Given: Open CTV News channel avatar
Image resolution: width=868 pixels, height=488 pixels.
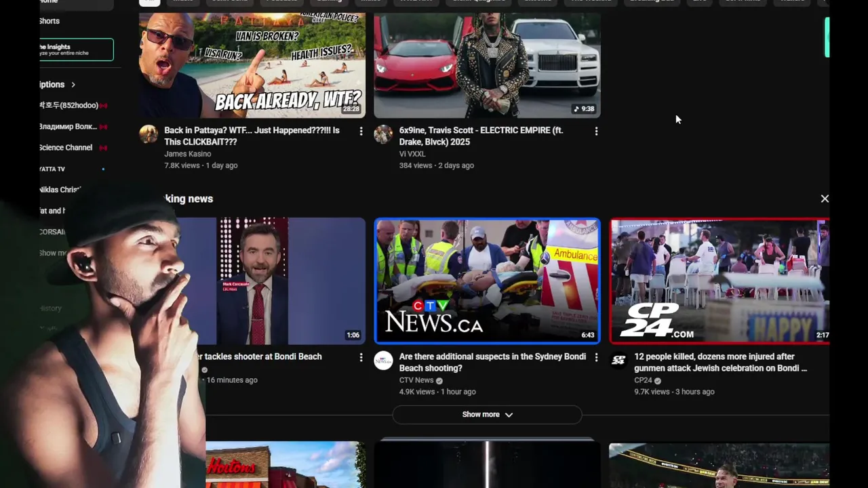Looking at the screenshot, I should point(383,360).
